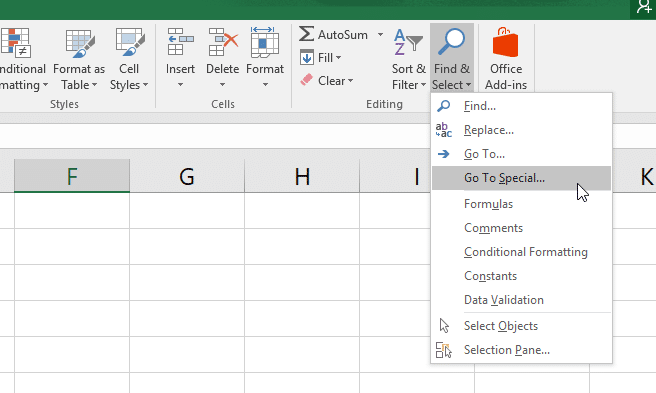Image resolution: width=656 pixels, height=393 pixels.
Task: Expand the AutoSum dropdown arrow
Action: click(380, 34)
